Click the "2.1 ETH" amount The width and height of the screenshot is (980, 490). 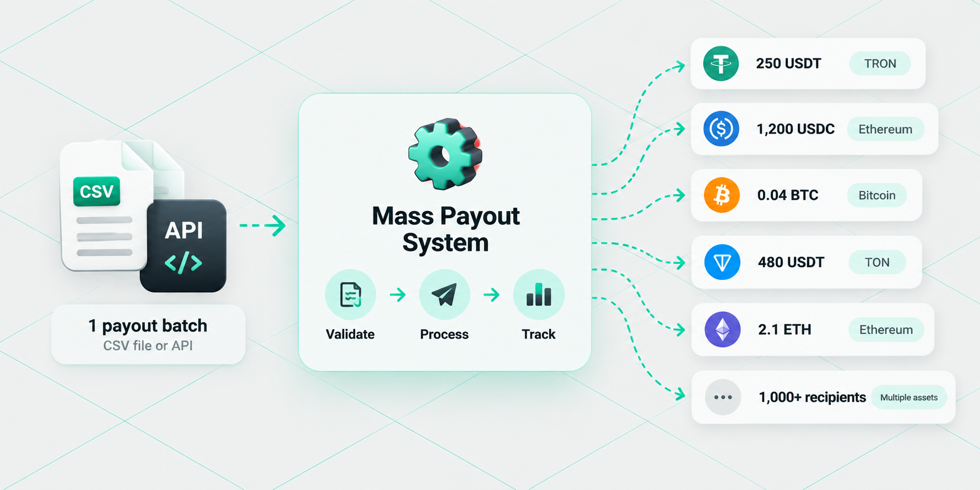click(x=784, y=330)
